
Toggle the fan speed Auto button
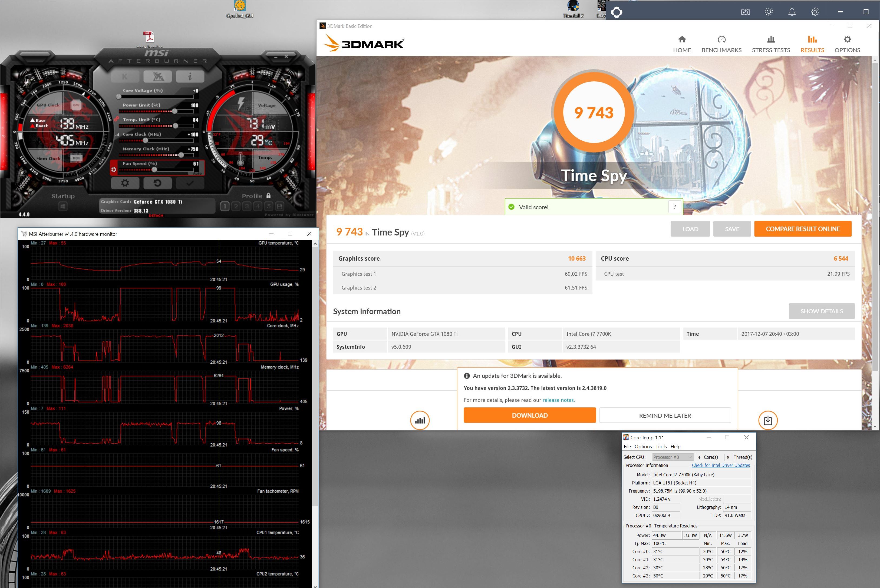pyautogui.click(x=197, y=173)
